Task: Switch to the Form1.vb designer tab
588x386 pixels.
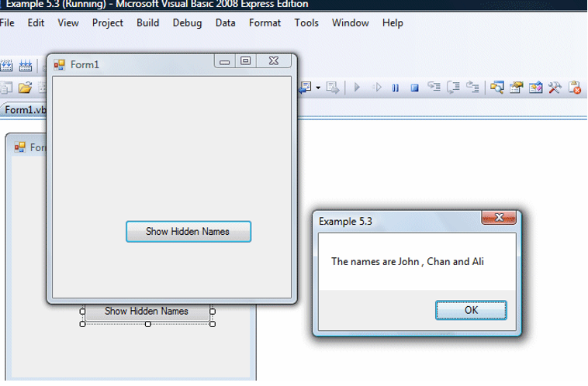Action: [x=25, y=110]
